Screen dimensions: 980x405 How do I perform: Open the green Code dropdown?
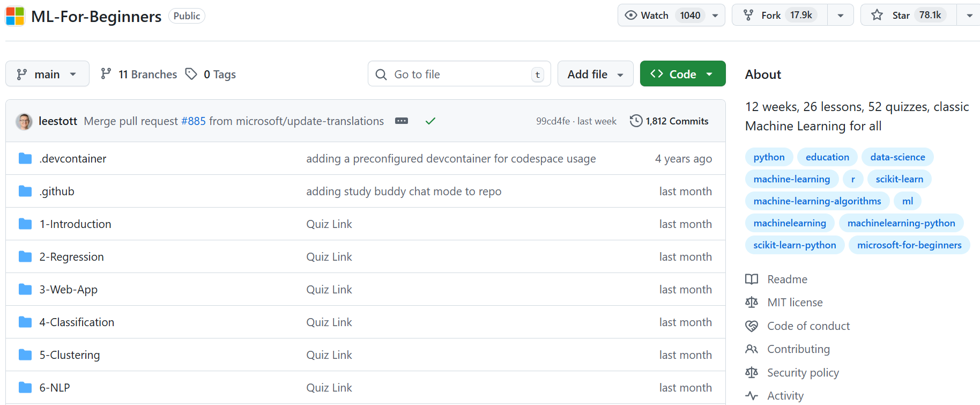tap(682, 74)
